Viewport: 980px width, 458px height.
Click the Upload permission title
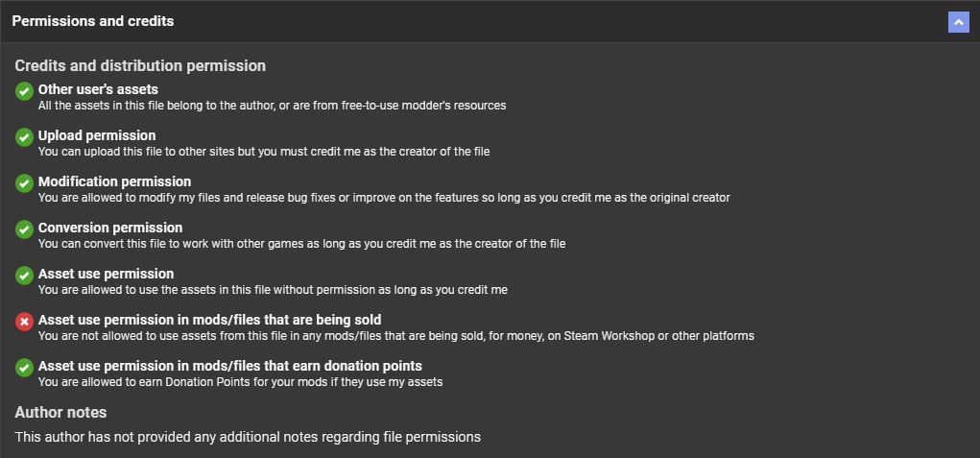click(97, 135)
